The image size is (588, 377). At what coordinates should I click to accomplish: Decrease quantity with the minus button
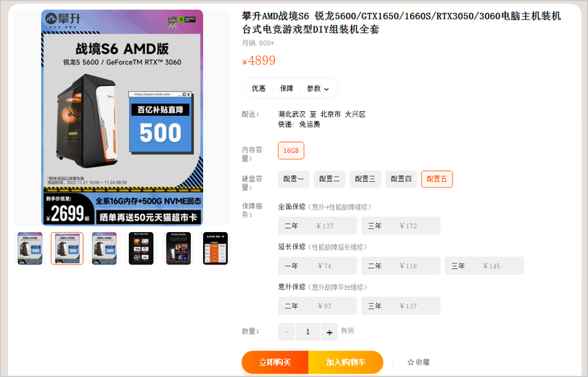click(x=287, y=332)
